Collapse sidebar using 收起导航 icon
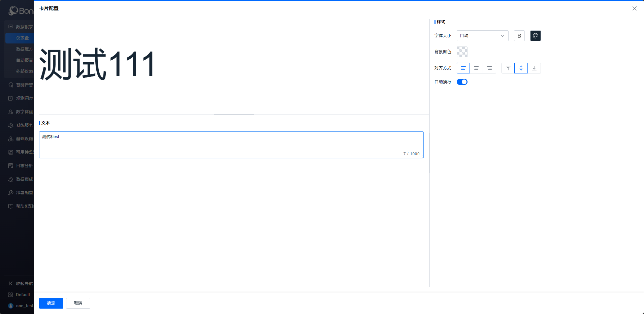Image resolution: width=644 pixels, height=314 pixels. coord(11,284)
